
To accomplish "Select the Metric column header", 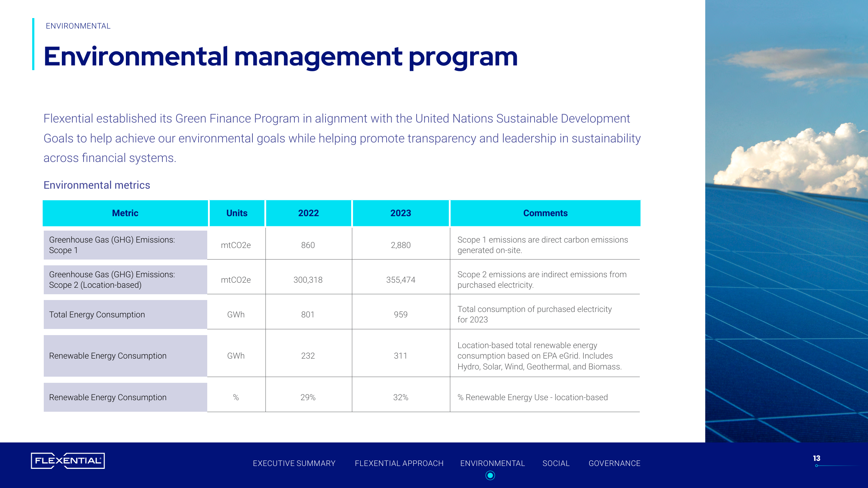I will coord(125,213).
